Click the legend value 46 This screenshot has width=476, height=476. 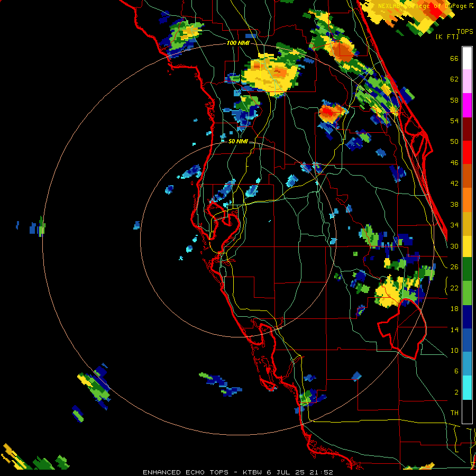pos(454,163)
